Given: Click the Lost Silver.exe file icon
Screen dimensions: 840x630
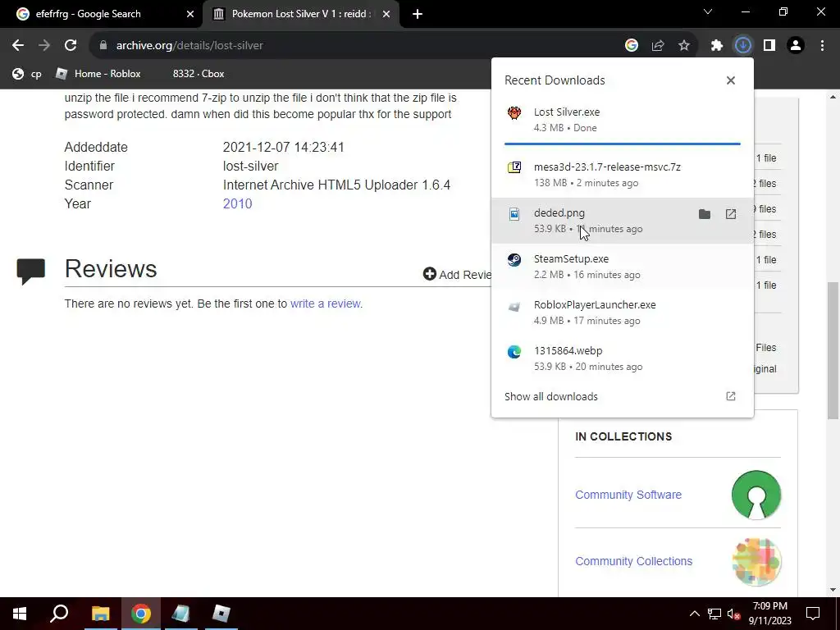Looking at the screenshot, I should pos(514,112).
